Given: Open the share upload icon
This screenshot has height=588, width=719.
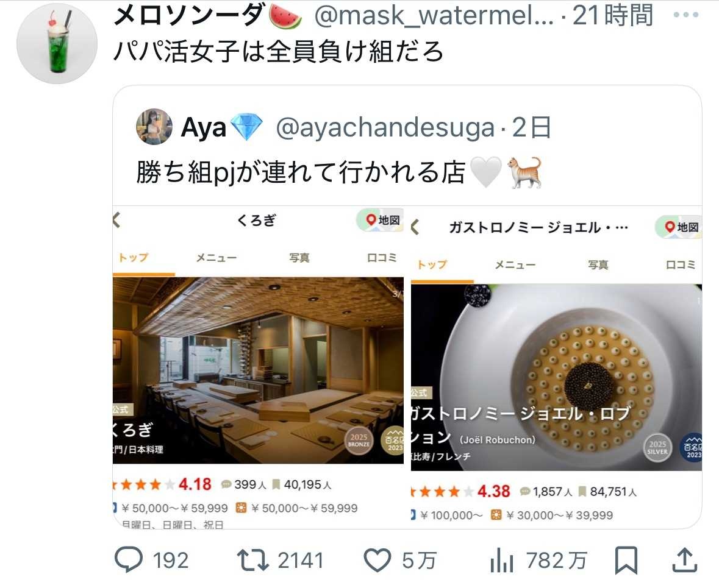Looking at the screenshot, I should [685, 560].
